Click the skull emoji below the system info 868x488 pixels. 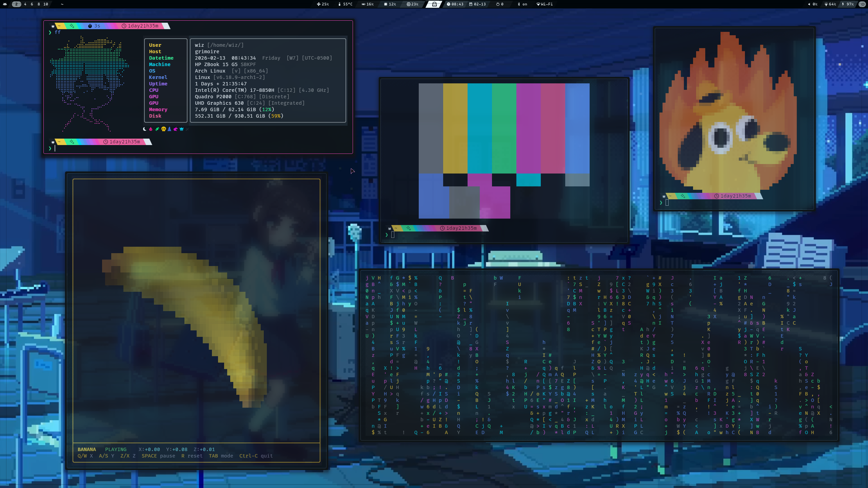point(164,129)
